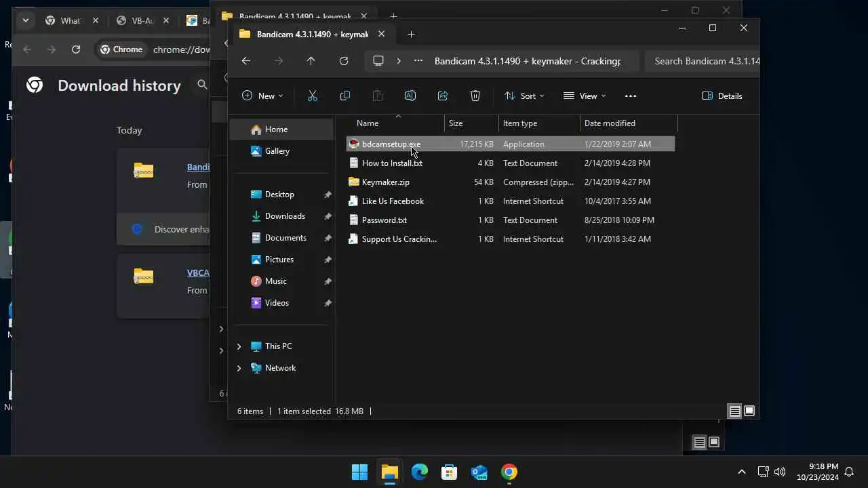Open the New dropdown menu
The image size is (868, 488).
tap(262, 96)
